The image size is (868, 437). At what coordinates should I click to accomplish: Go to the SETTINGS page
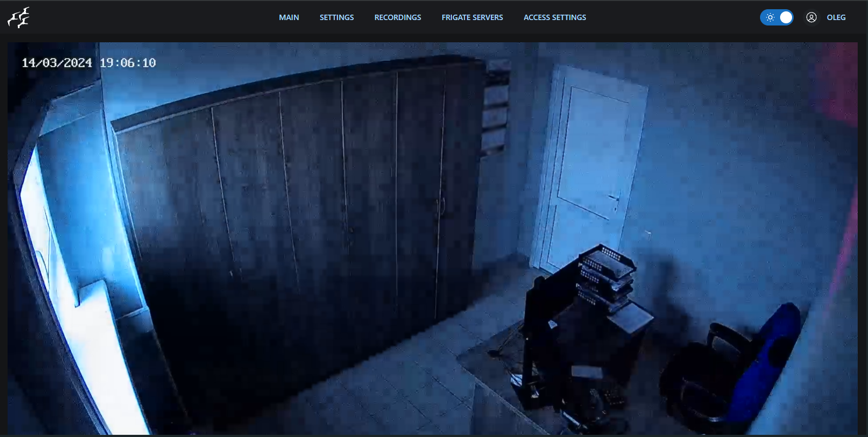point(336,17)
